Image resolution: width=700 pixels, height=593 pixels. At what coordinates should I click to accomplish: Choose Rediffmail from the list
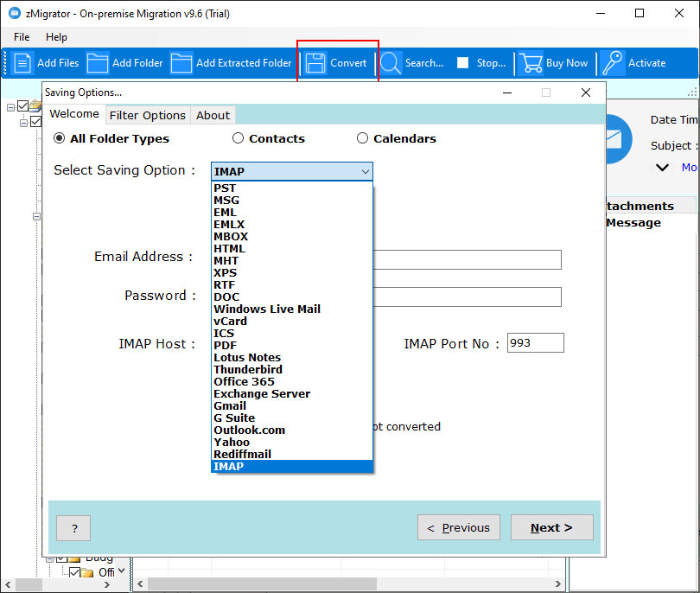(x=292, y=454)
